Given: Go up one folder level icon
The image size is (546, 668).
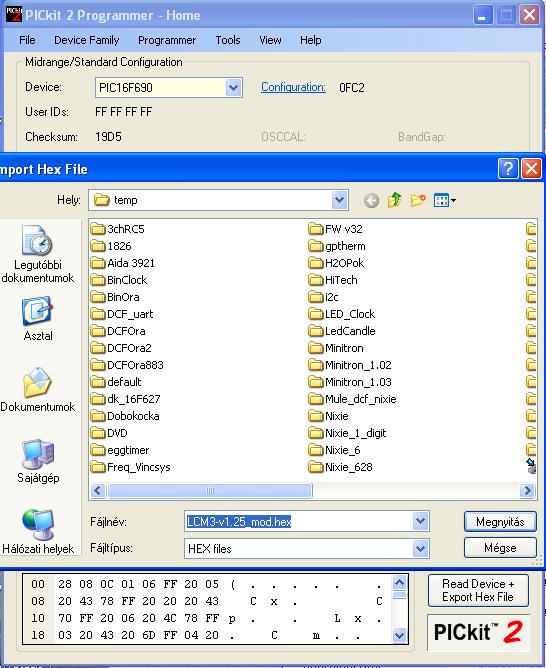Looking at the screenshot, I should (394, 200).
